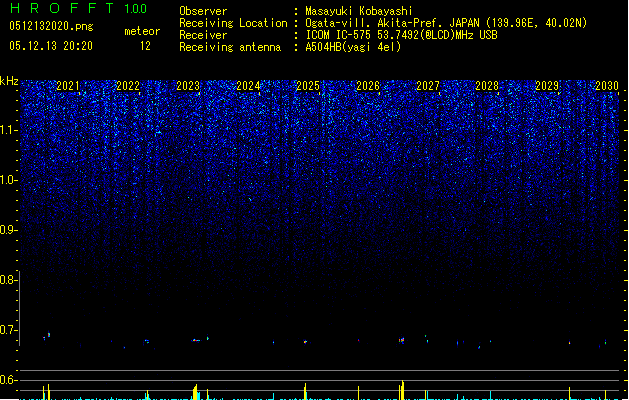The height and width of the screenshot is (400, 629).
Task: Click the meteor echo below the 2025 label
Action: coord(305,342)
